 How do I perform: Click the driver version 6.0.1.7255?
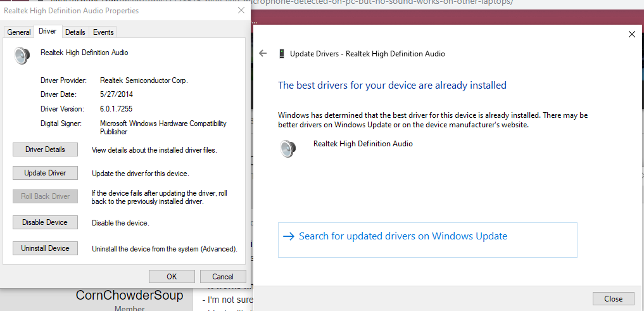[117, 109]
